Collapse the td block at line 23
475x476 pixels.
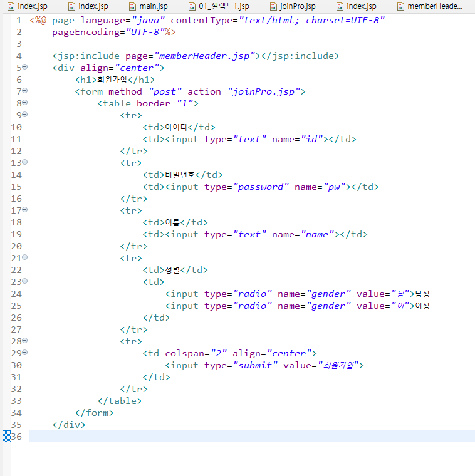(x=25, y=281)
